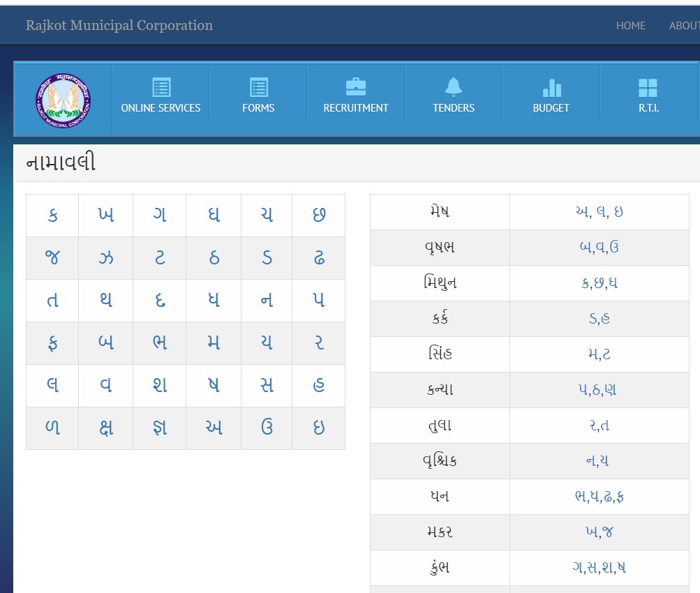Select FORMS menu label
This screenshot has height=593, width=700.
(x=258, y=108)
